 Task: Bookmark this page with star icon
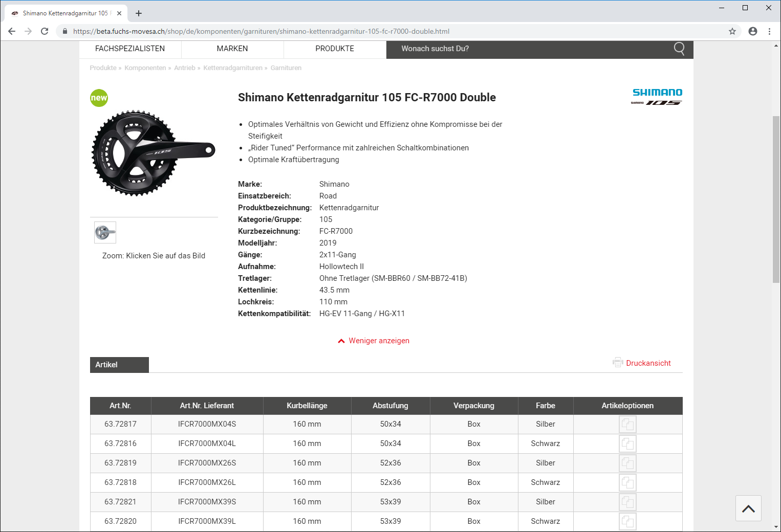[732, 31]
